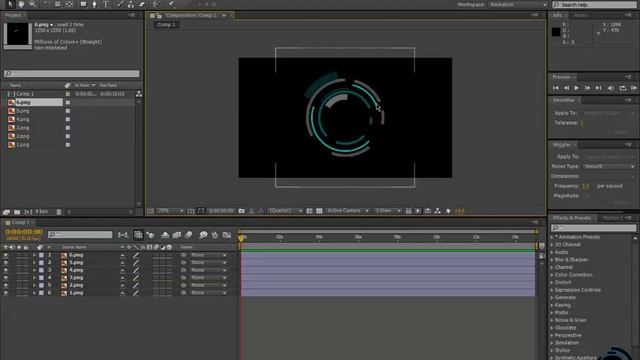
Task: Switch to the Audio panel tab
Action: pyautogui.click(x=580, y=16)
